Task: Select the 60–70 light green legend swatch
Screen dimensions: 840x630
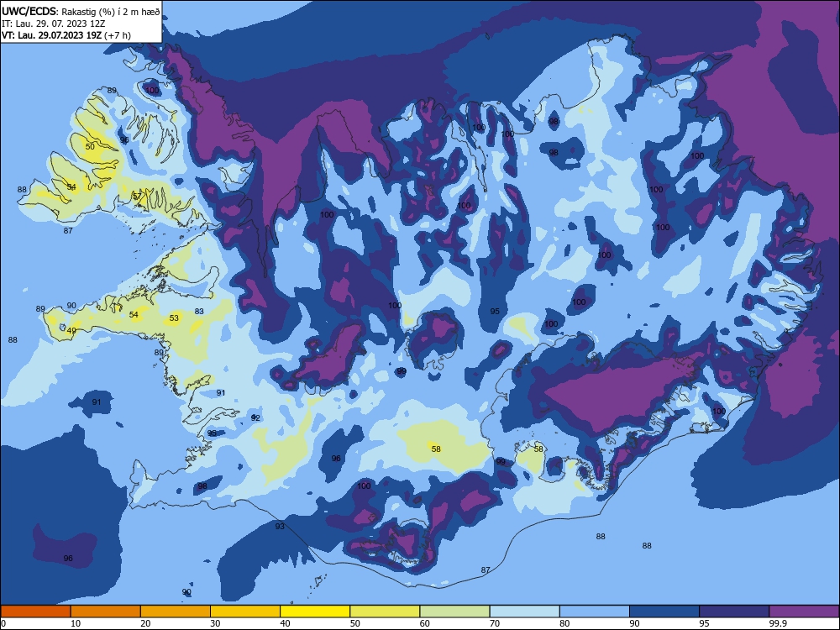Action: click(454, 612)
